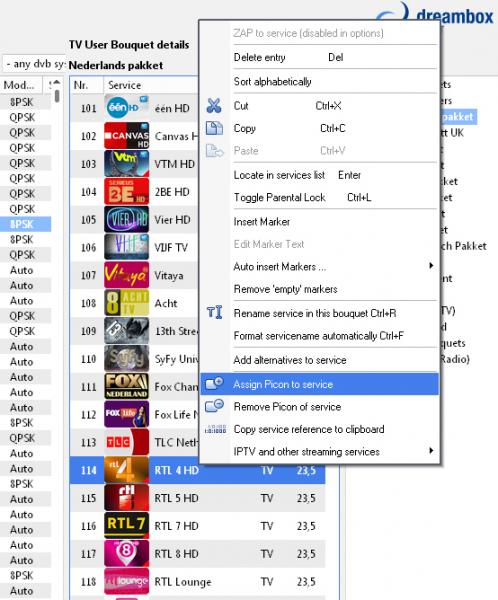Screen dimensions: 498x600
Task: Click the modulation list scrollbar up arrow
Action: pos(57,82)
